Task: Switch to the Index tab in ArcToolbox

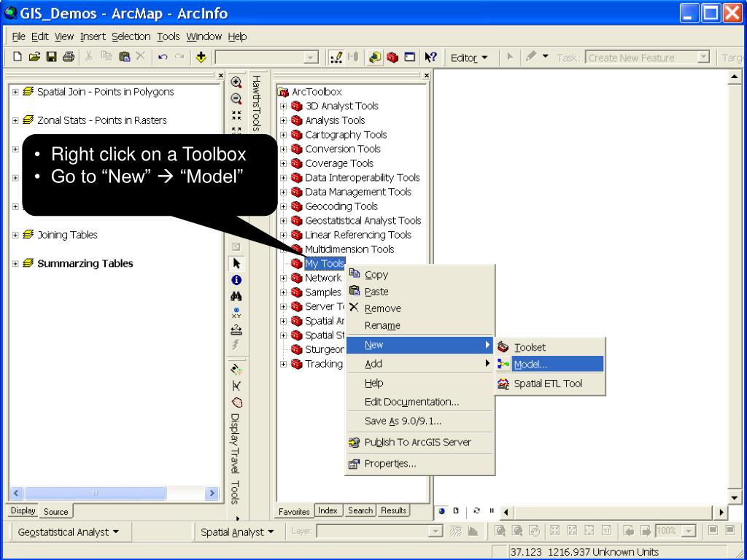Action: click(328, 510)
